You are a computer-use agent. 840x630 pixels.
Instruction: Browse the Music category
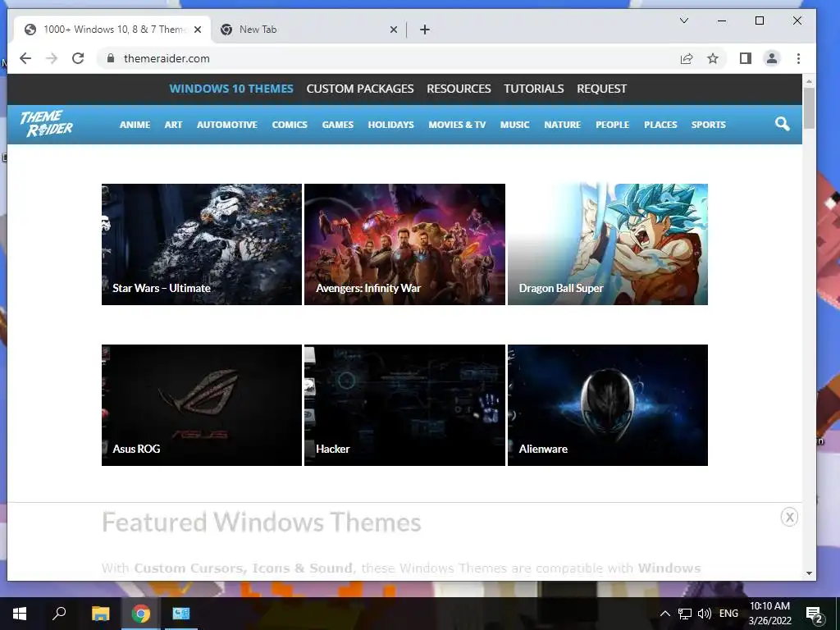[515, 125]
